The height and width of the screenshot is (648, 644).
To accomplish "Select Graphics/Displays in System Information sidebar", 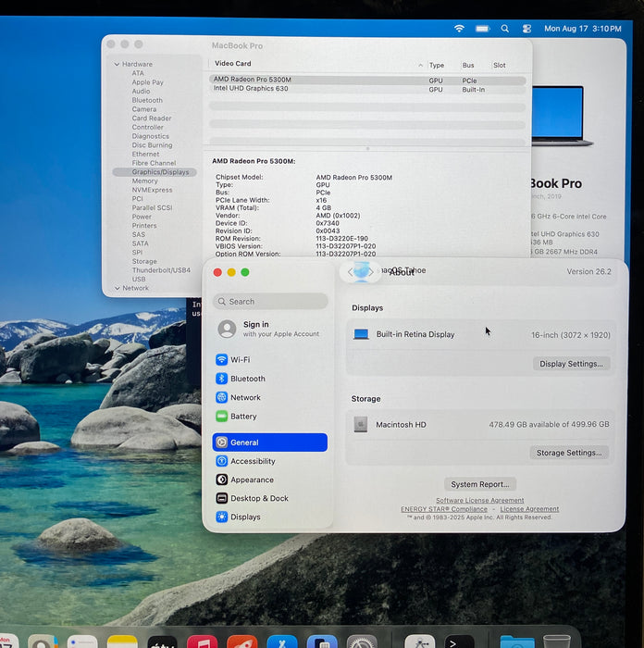I will tap(155, 172).
